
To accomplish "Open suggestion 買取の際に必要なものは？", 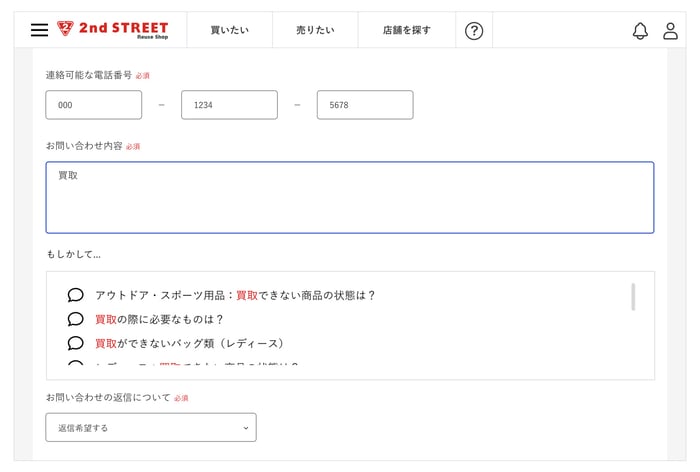I will point(159,319).
